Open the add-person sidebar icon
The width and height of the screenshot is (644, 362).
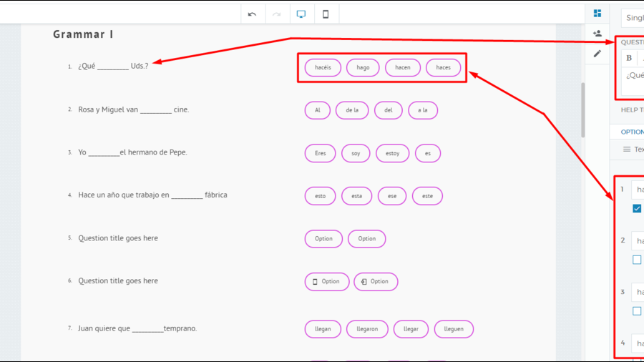[597, 34]
